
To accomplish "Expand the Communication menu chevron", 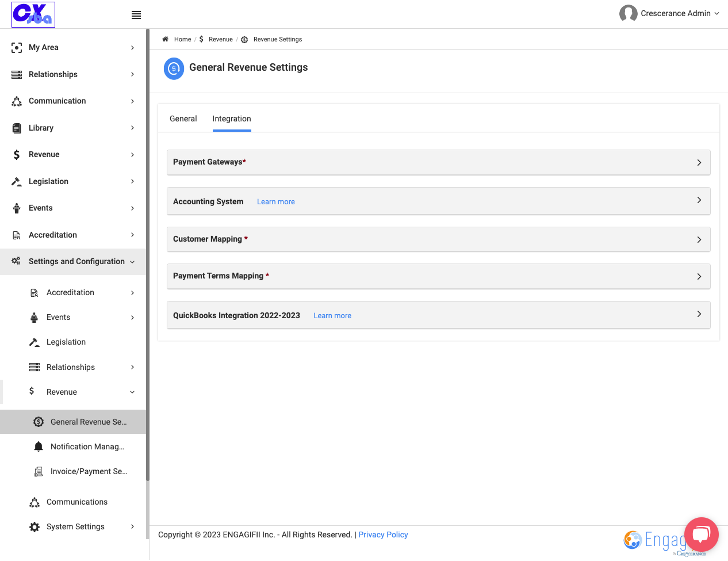I will pos(132,101).
